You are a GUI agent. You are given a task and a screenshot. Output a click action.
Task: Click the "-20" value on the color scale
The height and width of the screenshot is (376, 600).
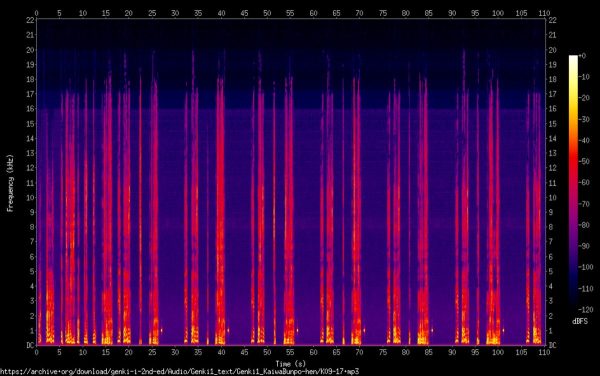click(x=585, y=98)
